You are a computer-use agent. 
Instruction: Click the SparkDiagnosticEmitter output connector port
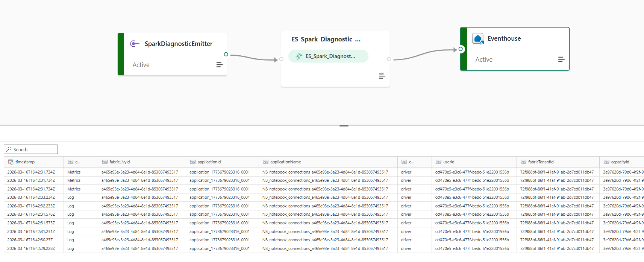pyautogui.click(x=226, y=54)
